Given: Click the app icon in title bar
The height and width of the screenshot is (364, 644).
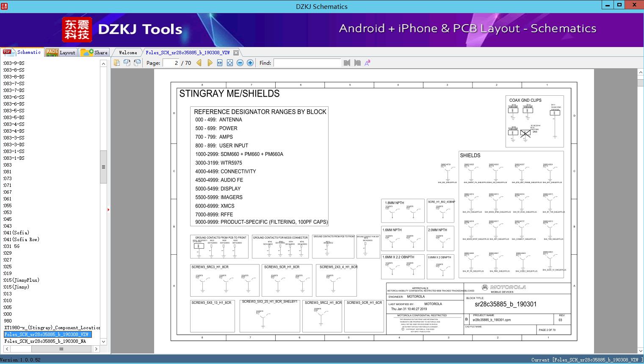Looking at the screenshot, I should [5, 6].
